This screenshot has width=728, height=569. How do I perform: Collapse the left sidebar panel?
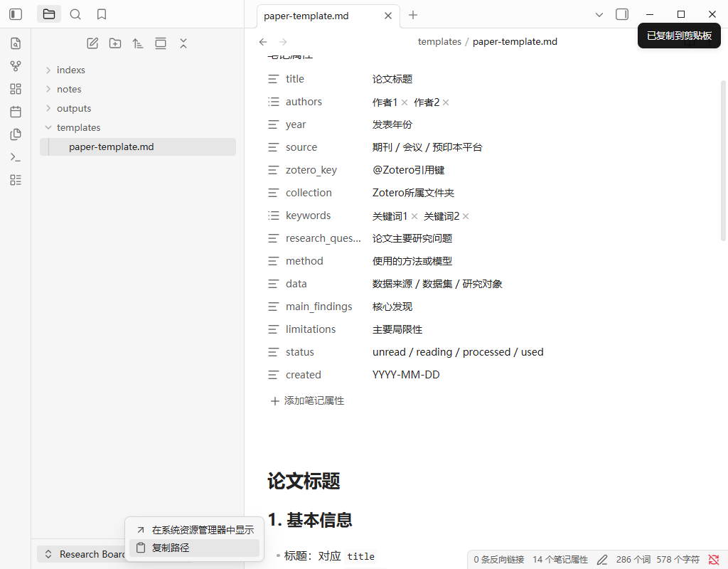click(16, 14)
